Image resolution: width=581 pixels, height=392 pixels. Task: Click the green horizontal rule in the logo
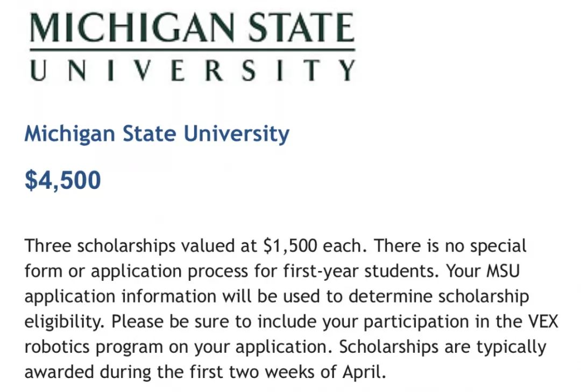(192, 49)
